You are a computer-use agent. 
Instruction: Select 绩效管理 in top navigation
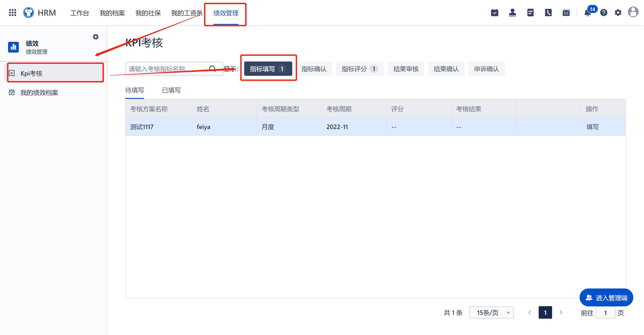[226, 13]
